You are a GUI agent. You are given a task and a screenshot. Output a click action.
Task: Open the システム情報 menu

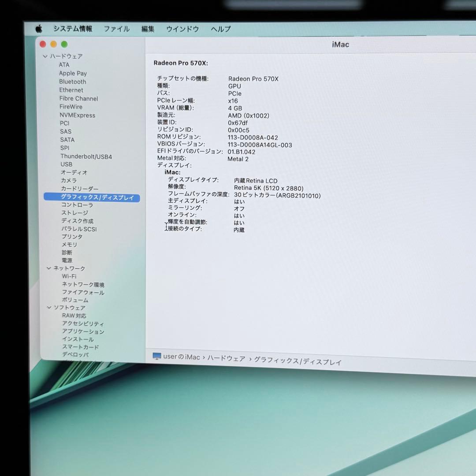point(73,29)
